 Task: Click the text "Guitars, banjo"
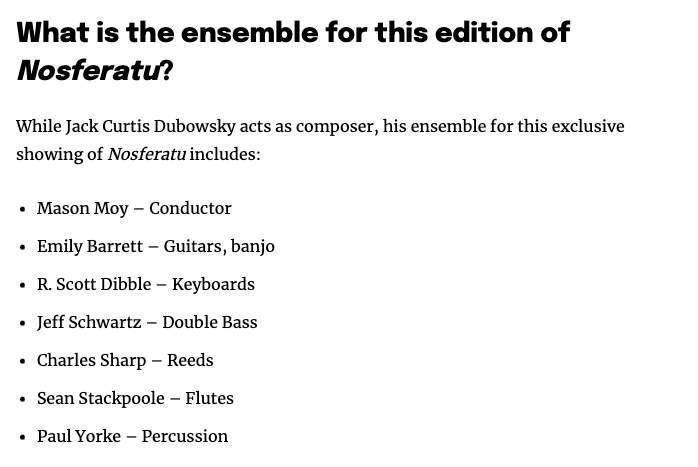219,246
